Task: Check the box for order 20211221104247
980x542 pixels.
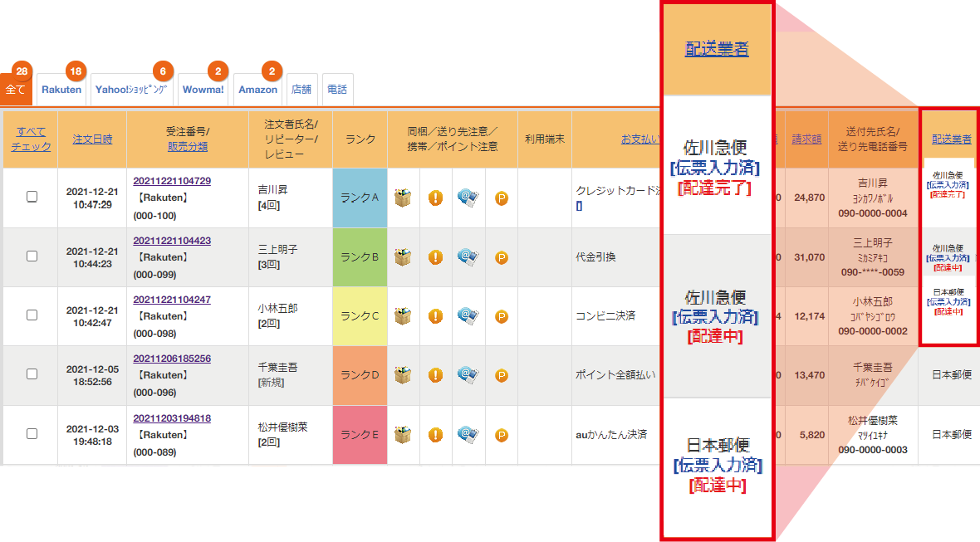Action: [x=32, y=315]
